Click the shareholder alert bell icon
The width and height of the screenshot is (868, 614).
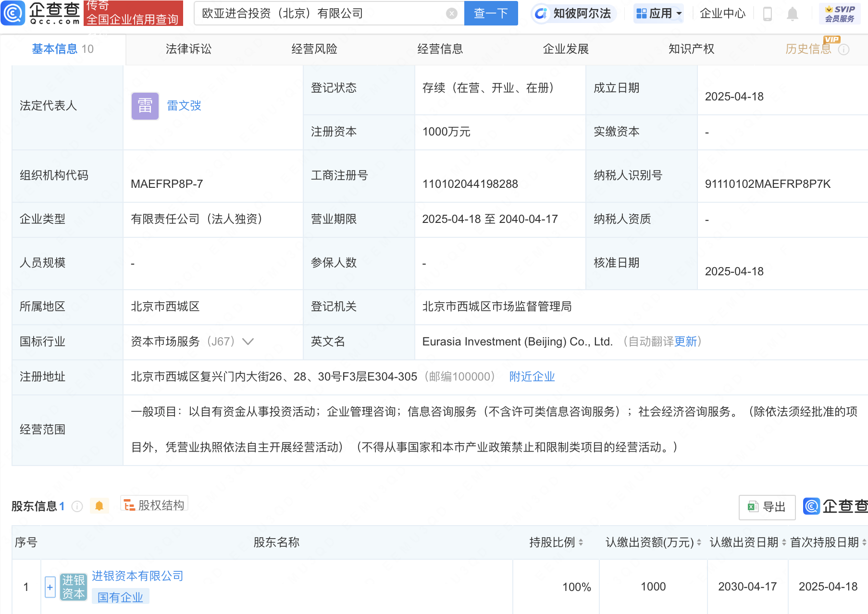point(99,506)
